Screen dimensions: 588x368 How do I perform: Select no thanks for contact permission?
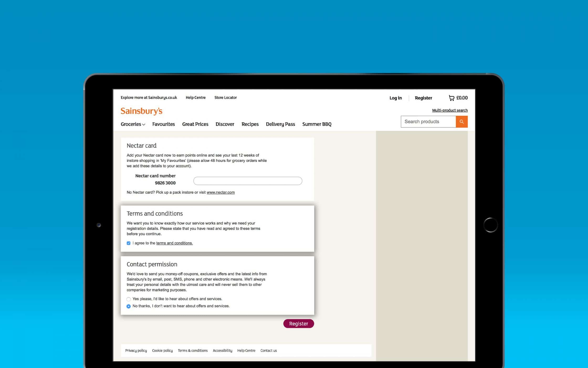tap(128, 306)
